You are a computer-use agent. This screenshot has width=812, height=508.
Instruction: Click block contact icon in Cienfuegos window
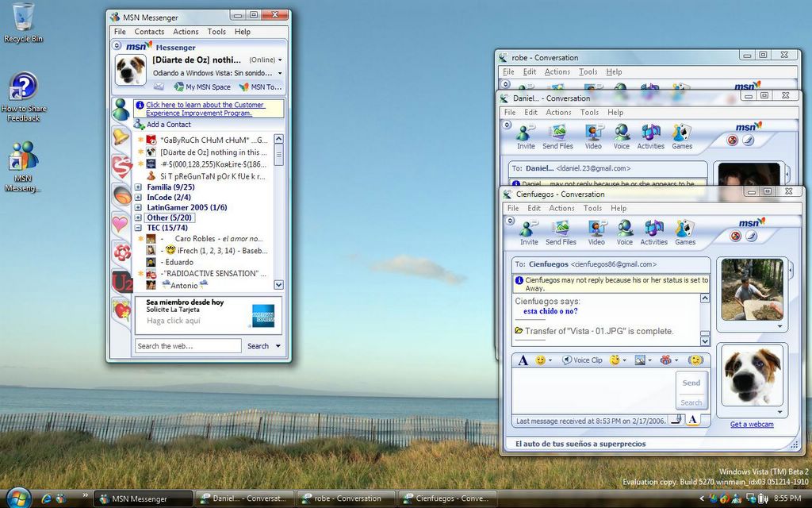tap(735, 237)
